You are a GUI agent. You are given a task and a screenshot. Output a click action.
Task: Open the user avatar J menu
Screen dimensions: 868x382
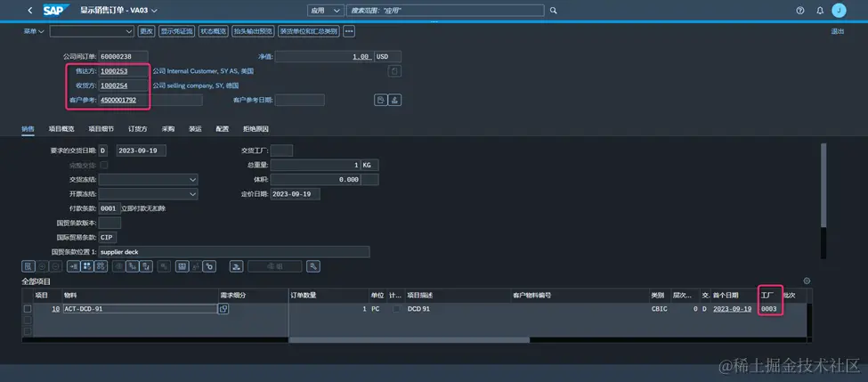click(x=839, y=11)
